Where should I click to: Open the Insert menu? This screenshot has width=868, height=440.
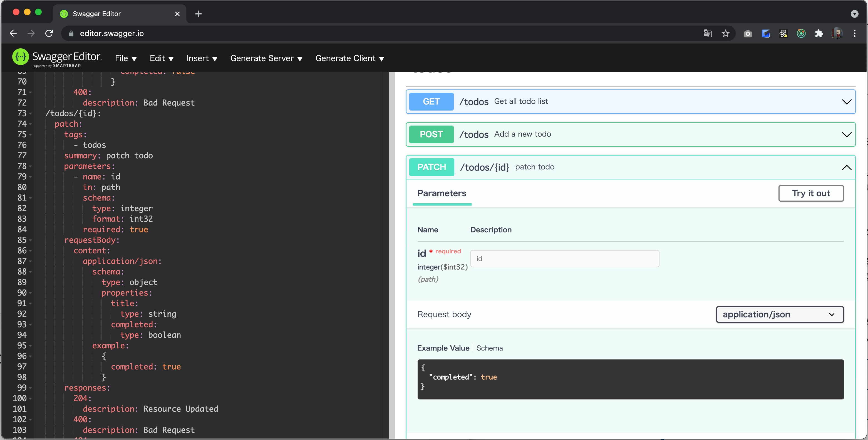click(x=202, y=58)
